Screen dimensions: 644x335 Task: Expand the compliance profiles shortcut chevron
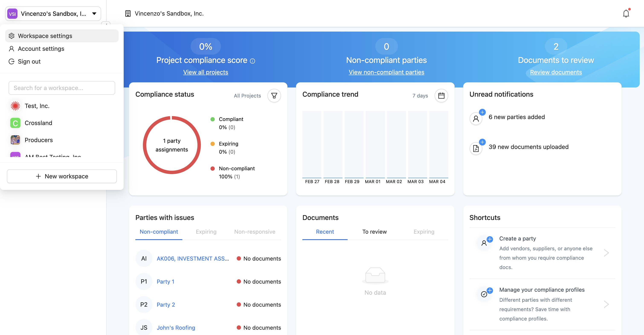[606, 304]
